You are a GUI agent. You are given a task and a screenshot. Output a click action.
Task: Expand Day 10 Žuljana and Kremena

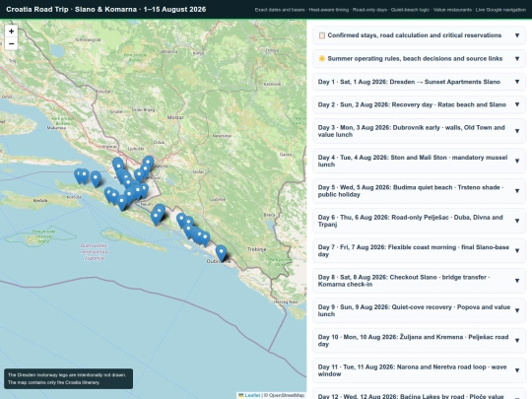pyautogui.click(x=419, y=340)
